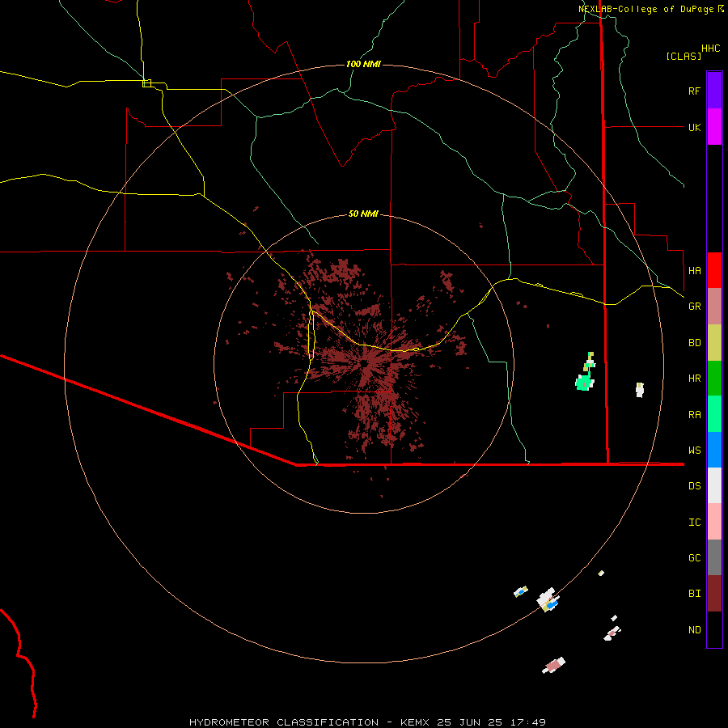Click the HR legend label

(694, 379)
